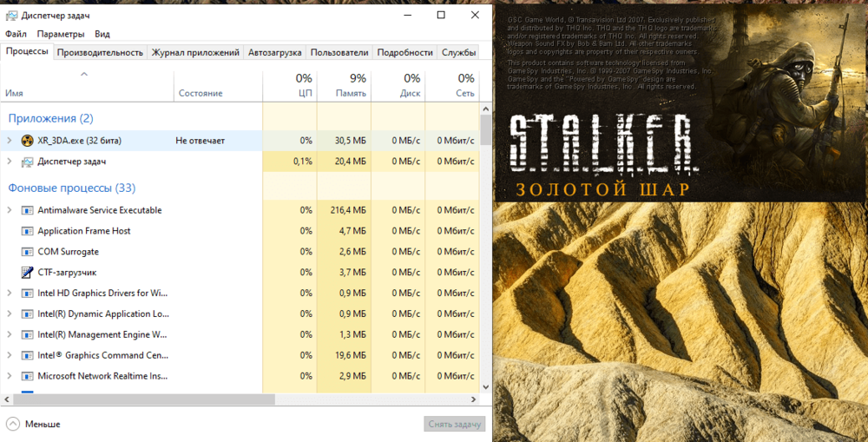
Task: Select the COM Surrogate row name
Action: point(68,252)
